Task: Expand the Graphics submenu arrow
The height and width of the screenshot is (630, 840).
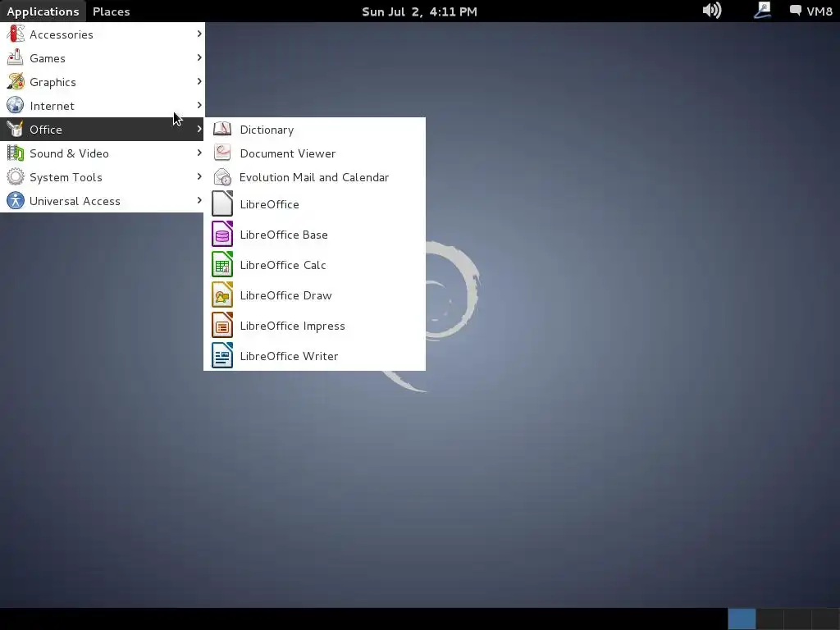Action: tap(199, 81)
